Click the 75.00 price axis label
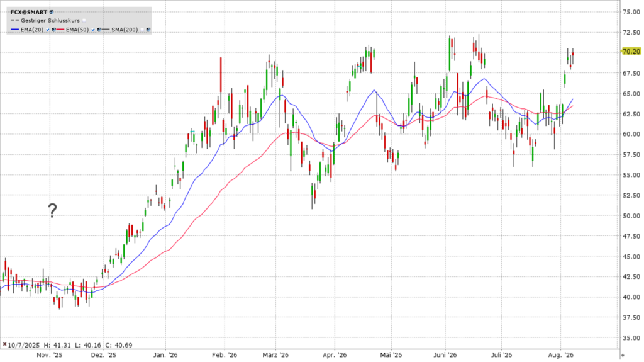 631,12
